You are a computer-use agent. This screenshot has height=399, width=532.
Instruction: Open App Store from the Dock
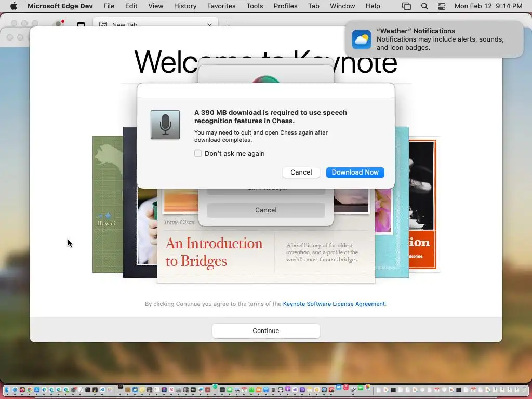(x=37, y=390)
